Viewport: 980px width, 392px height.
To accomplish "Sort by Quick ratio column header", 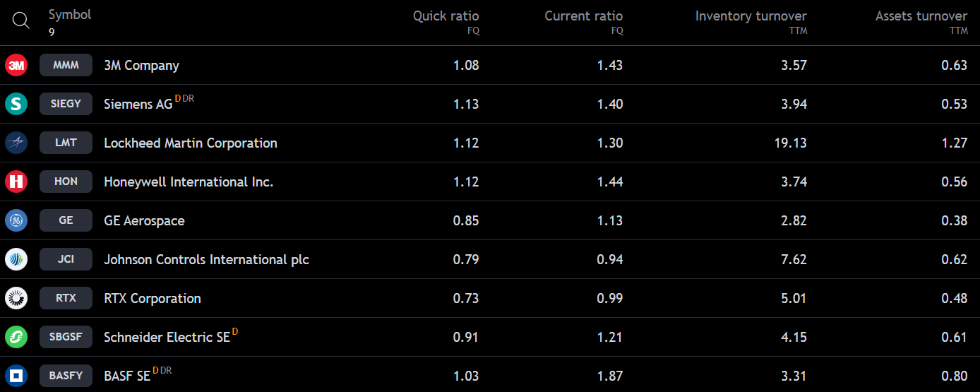I will click(446, 16).
